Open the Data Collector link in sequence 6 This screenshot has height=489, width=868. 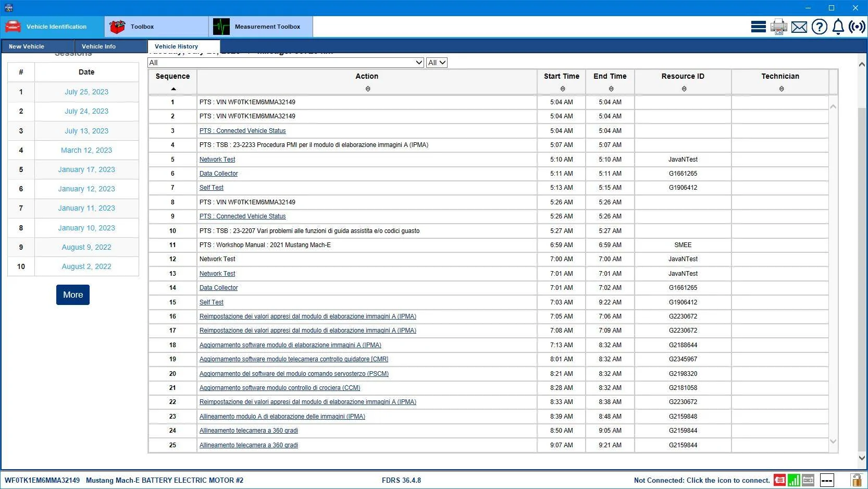click(219, 174)
